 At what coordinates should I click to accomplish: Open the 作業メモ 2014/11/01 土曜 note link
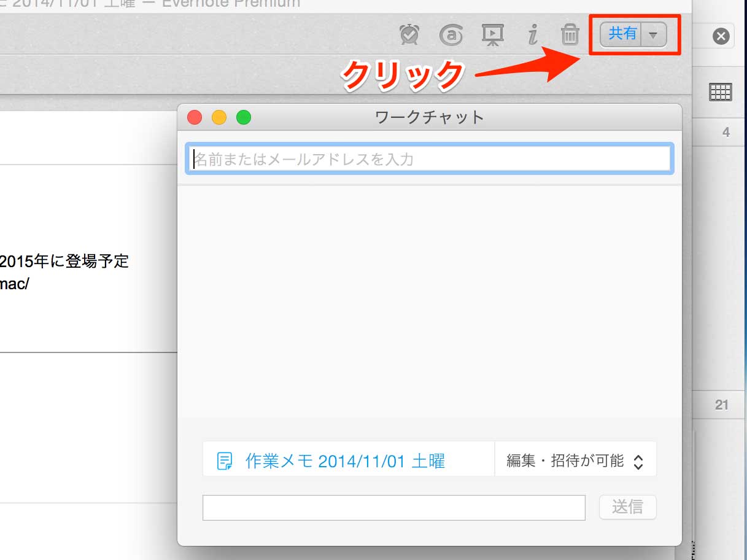pyautogui.click(x=345, y=461)
